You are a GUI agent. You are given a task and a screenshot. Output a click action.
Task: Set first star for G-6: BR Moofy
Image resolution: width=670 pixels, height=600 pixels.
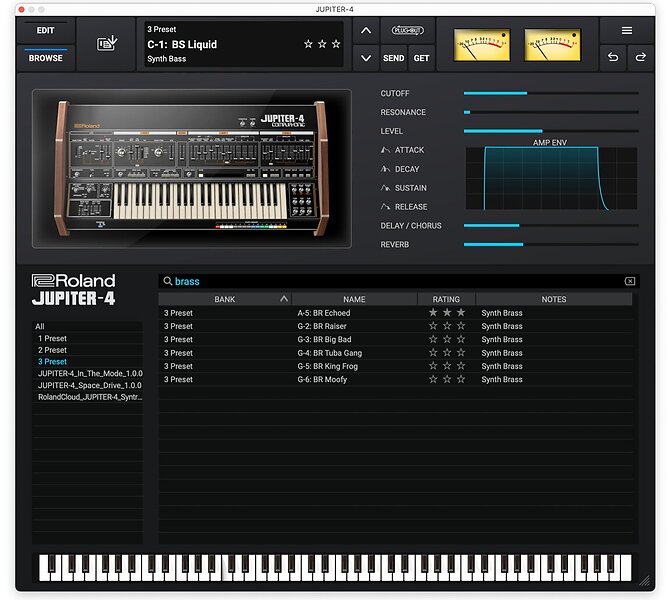click(x=433, y=379)
